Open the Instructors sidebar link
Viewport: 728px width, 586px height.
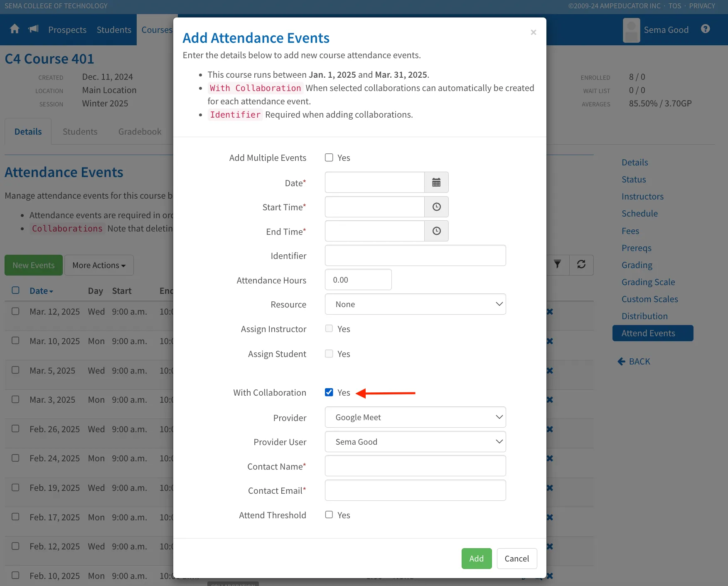click(x=642, y=197)
